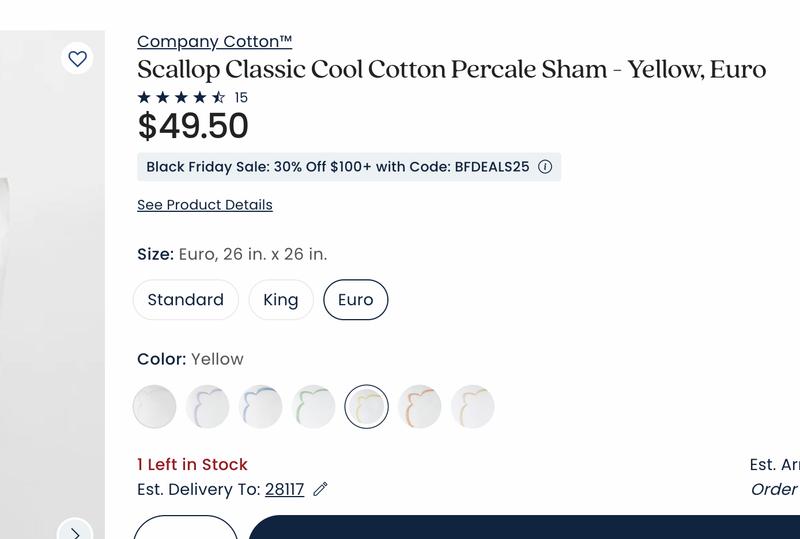Image resolution: width=800 pixels, height=539 pixels.
Task: Click the dark navy add-to-cart button
Action: point(524,528)
